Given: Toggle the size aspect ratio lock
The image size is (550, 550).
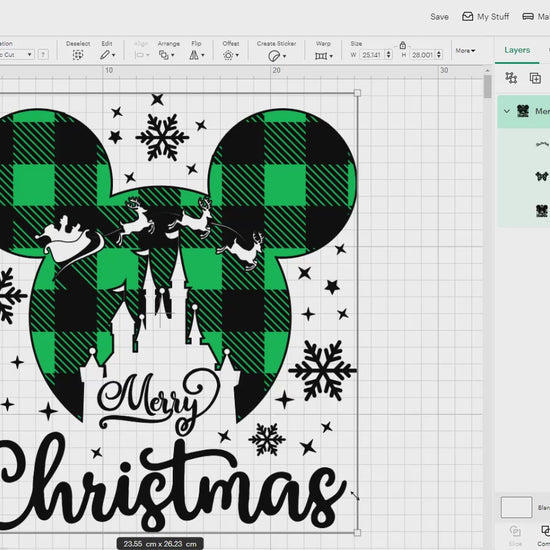Looking at the screenshot, I should 403,45.
